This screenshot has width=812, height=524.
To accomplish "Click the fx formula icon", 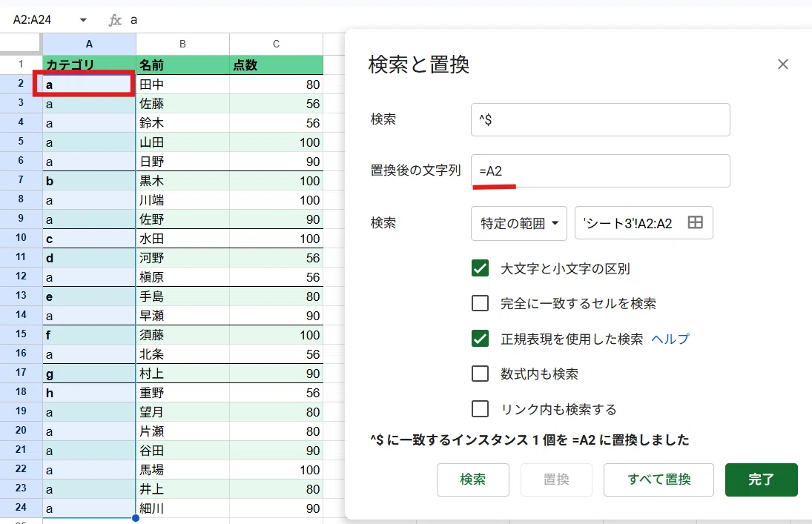I will click(x=115, y=20).
